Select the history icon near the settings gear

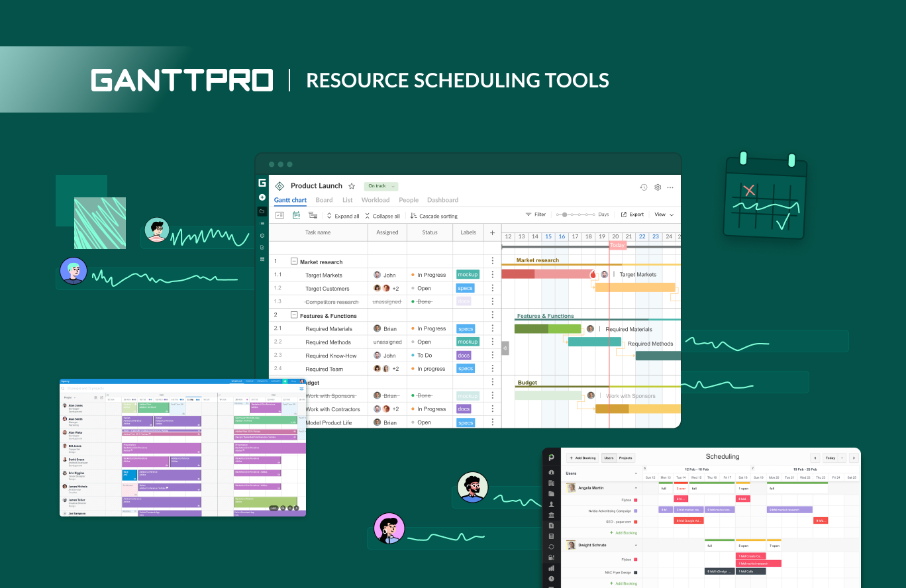(643, 187)
